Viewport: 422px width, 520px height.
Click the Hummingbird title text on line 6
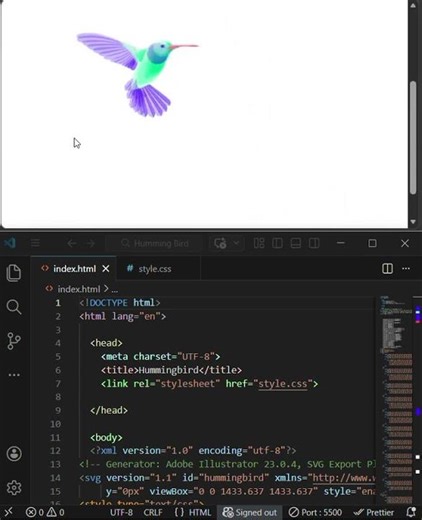click(x=168, y=370)
